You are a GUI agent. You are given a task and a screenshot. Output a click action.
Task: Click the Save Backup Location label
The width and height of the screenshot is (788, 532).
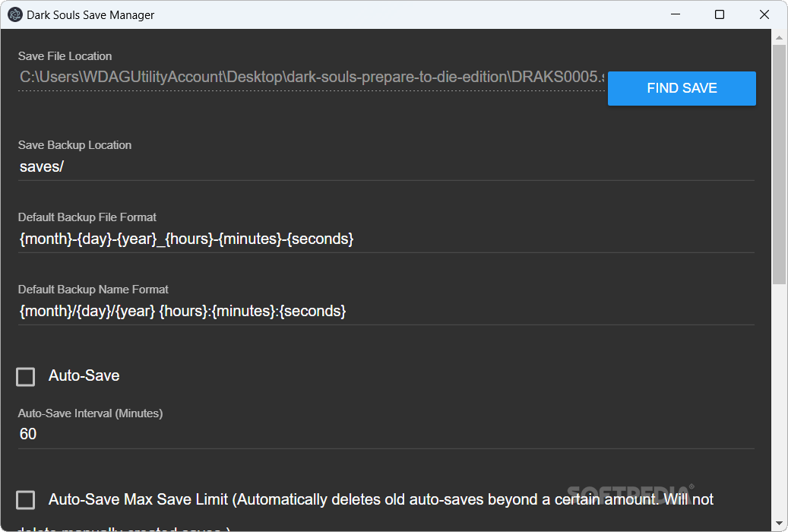pyautogui.click(x=75, y=145)
